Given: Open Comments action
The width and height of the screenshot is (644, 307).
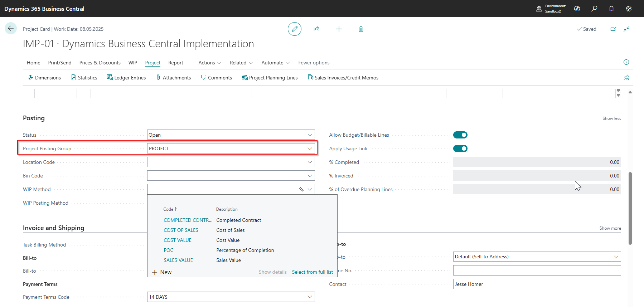Looking at the screenshot, I should tap(217, 78).
